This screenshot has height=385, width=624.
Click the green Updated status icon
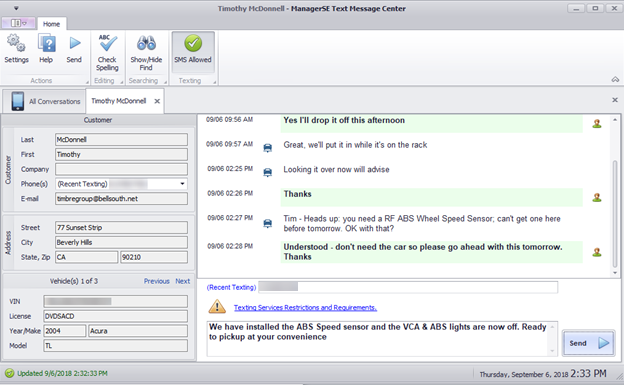point(10,373)
